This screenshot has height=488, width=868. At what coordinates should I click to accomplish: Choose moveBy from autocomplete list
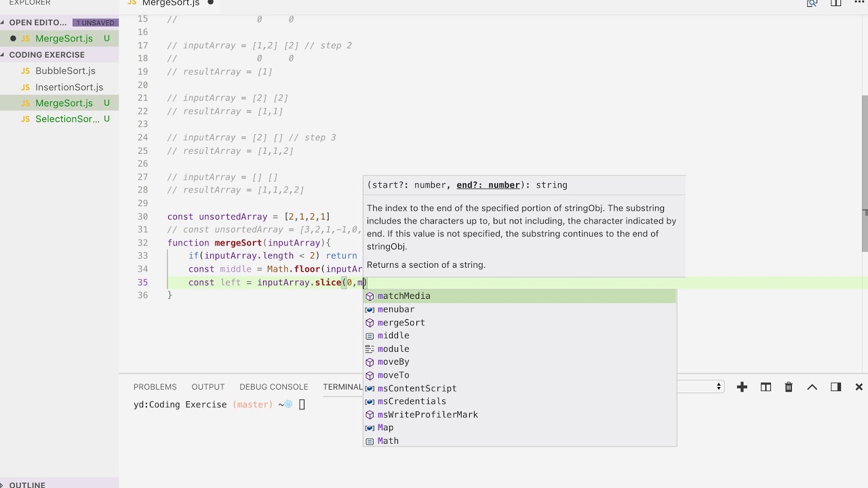click(x=519, y=362)
